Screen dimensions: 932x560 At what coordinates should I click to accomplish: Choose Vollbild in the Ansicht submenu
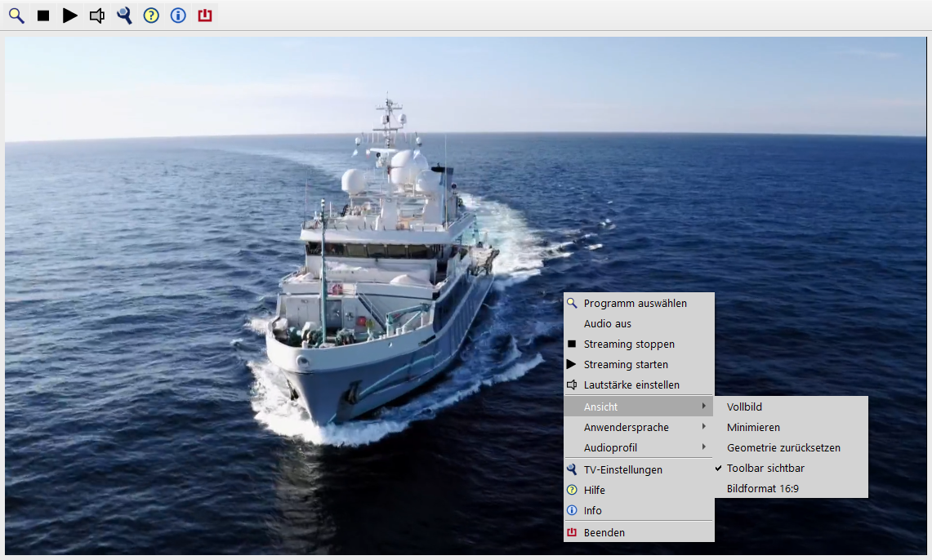click(744, 407)
